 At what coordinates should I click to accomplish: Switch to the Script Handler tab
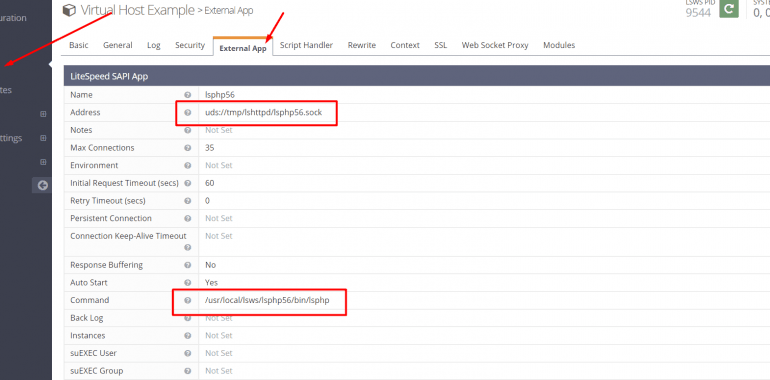[306, 45]
